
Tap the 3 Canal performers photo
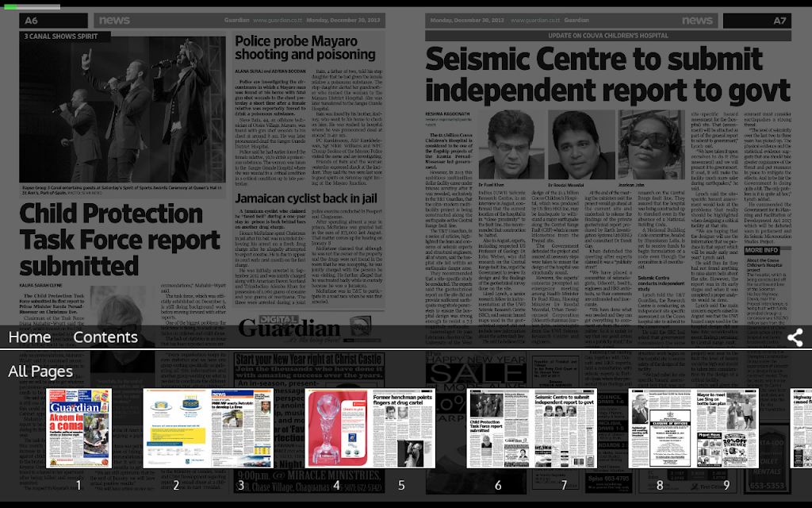coord(122,109)
